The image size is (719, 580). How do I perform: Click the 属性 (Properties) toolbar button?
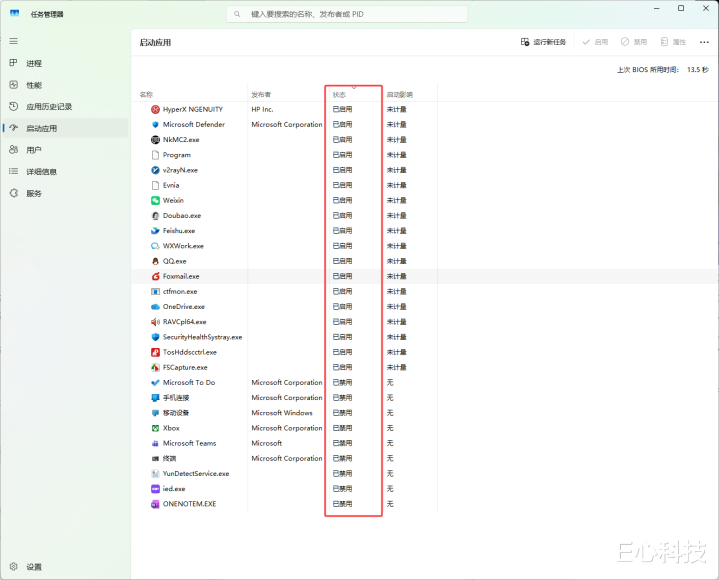[673, 42]
